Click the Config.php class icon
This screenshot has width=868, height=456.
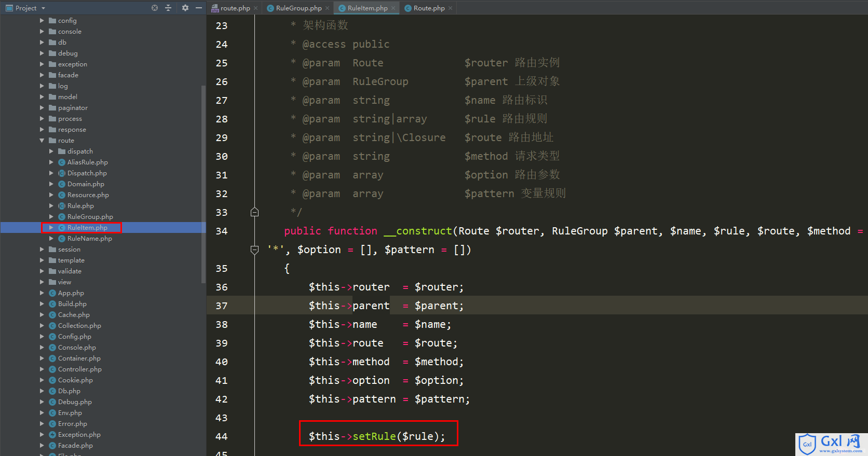52,337
